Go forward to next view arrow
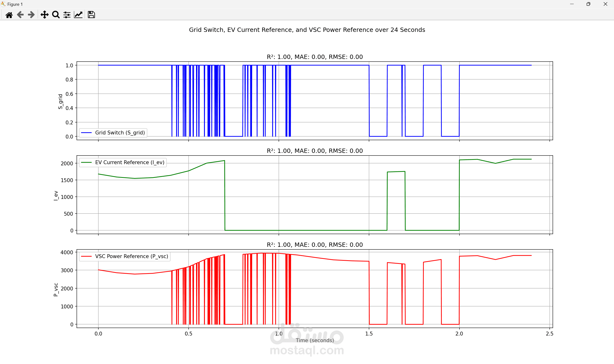Image resolution: width=614 pixels, height=364 pixels. point(31,15)
